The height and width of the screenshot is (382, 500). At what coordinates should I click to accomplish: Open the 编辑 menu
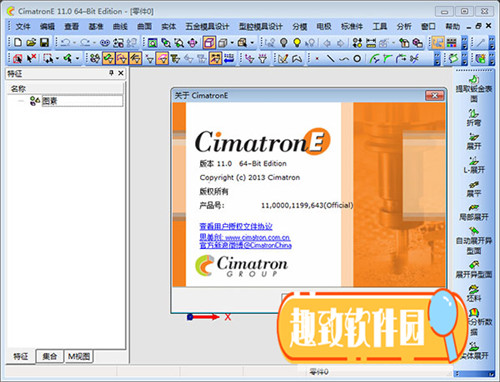(47, 26)
